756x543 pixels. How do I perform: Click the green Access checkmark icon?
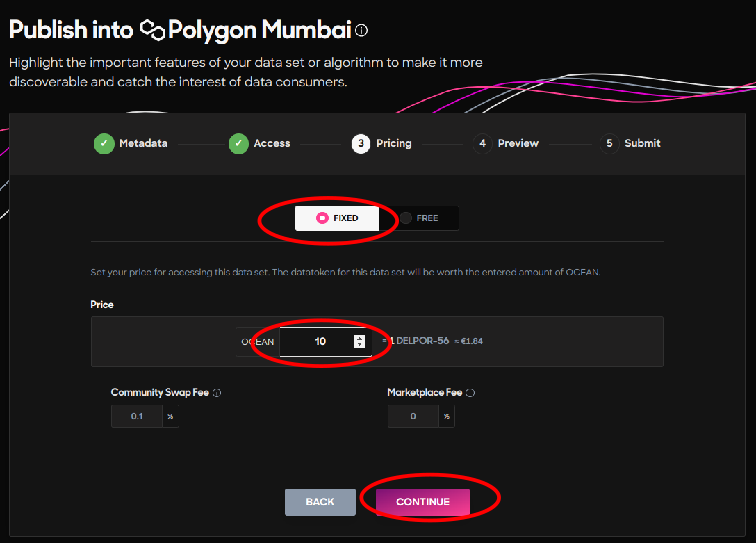tap(239, 144)
